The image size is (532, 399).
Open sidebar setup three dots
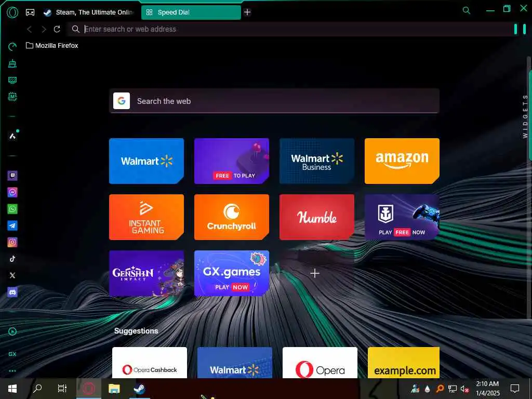(x=12, y=371)
